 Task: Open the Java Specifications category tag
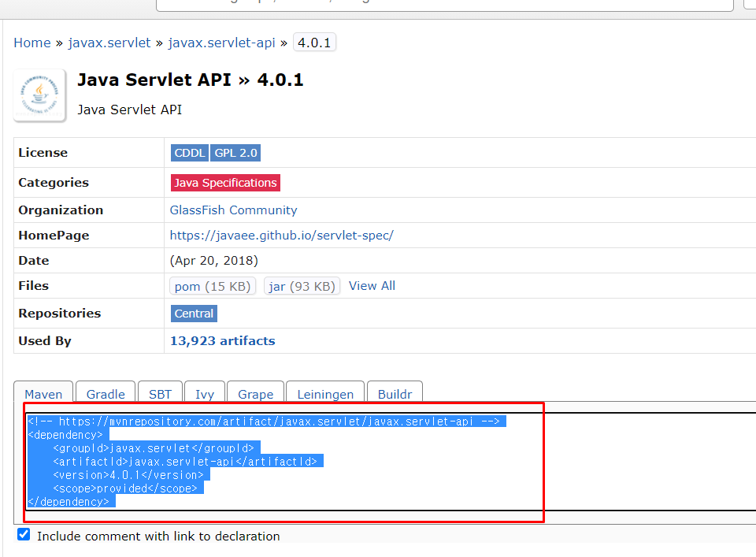point(225,183)
